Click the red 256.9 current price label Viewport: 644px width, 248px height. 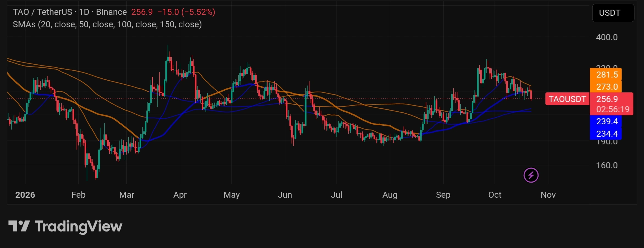[x=607, y=99]
